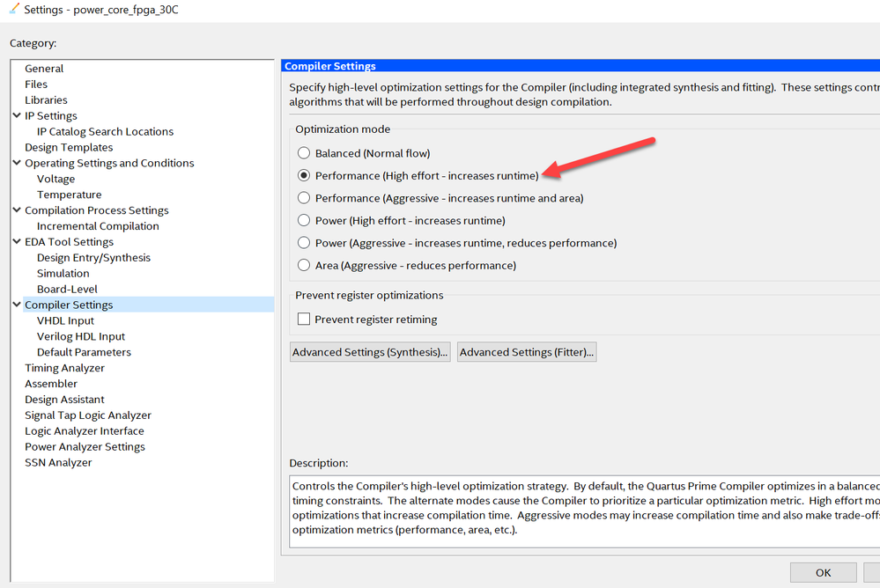This screenshot has height=588, width=880.
Task: Select Area (Aggressive - reduces performance) option
Action: point(304,265)
